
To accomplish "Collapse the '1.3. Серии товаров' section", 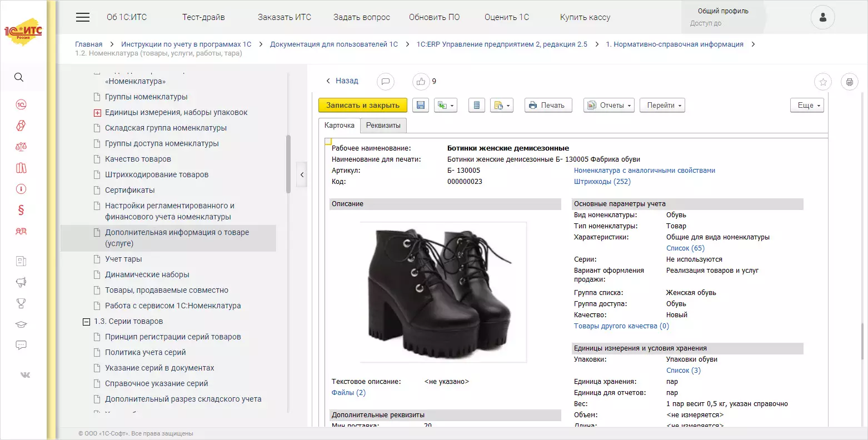I will [x=86, y=322].
